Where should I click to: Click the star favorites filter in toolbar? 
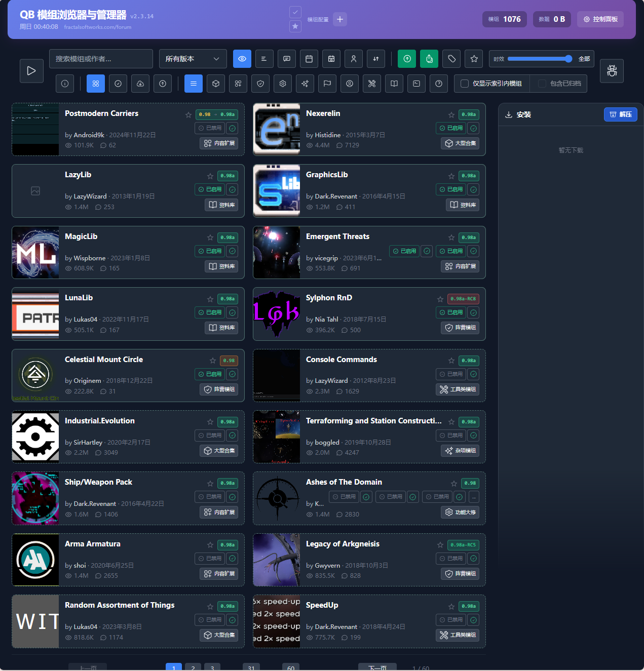pyautogui.click(x=474, y=59)
